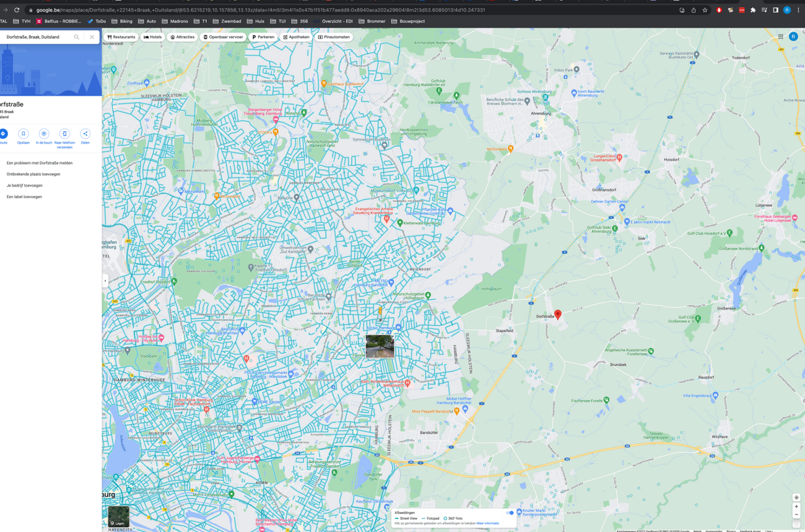This screenshot has height=532, width=805.
Task: Click the search magnifier icon in Maps
Action: click(x=77, y=37)
